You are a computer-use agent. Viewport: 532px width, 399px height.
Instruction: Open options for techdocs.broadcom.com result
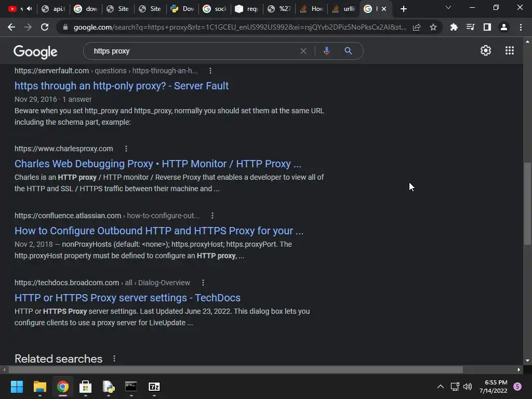click(x=203, y=283)
